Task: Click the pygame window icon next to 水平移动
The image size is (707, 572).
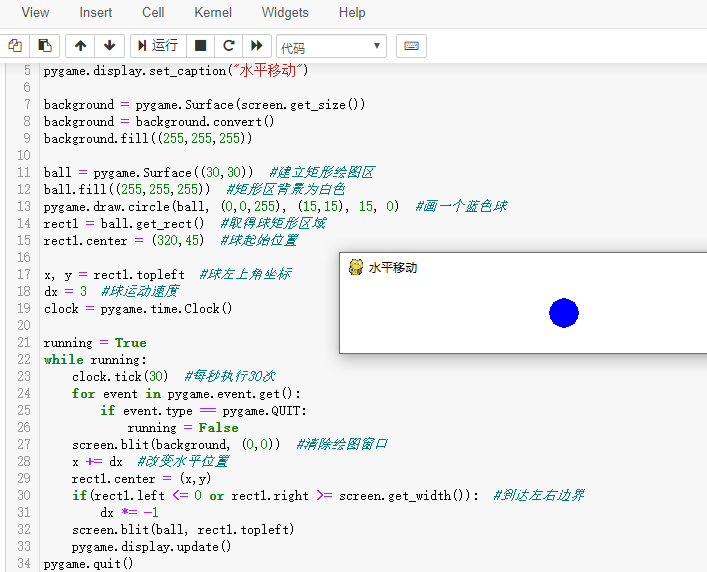Action: (x=356, y=267)
